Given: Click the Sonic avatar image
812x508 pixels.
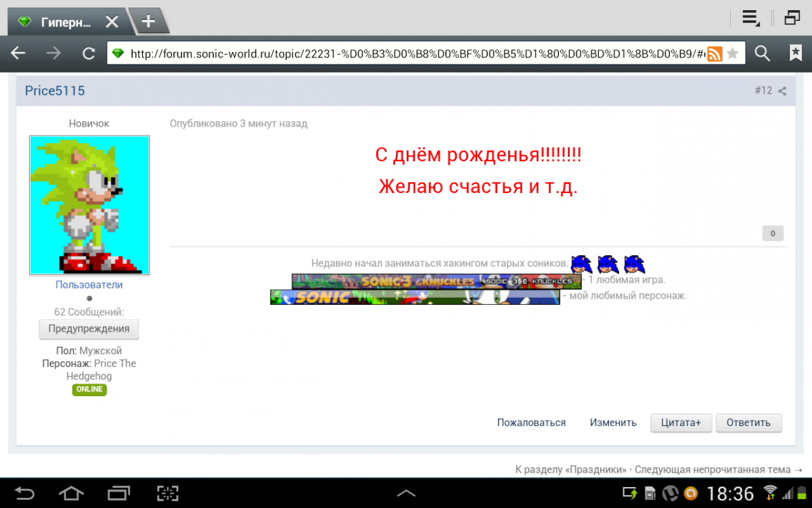Looking at the screenshot, I should pos(89,205).
